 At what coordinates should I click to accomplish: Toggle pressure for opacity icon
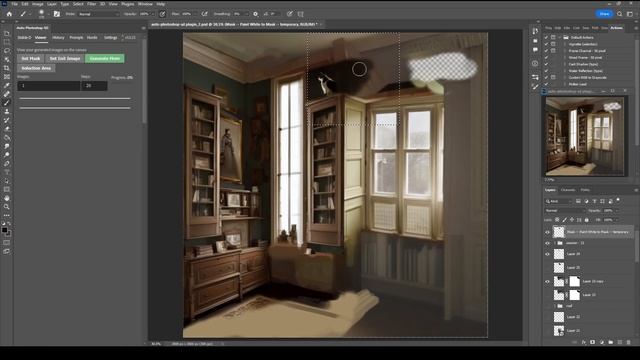[162, 14]
